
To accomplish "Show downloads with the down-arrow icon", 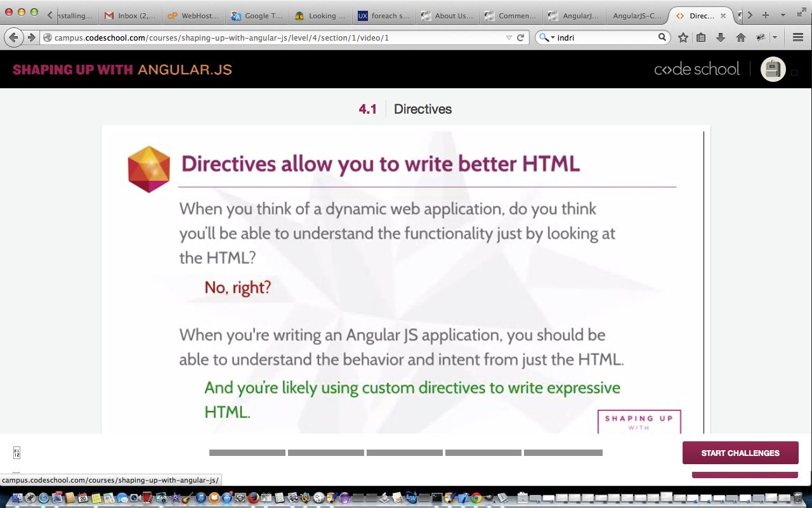I will 721,37.
